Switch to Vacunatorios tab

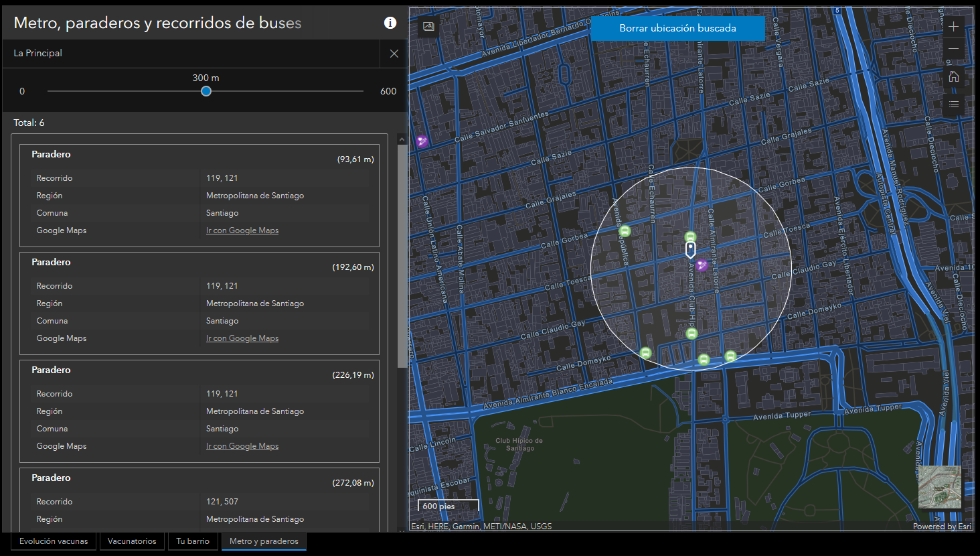click(132, 541)
